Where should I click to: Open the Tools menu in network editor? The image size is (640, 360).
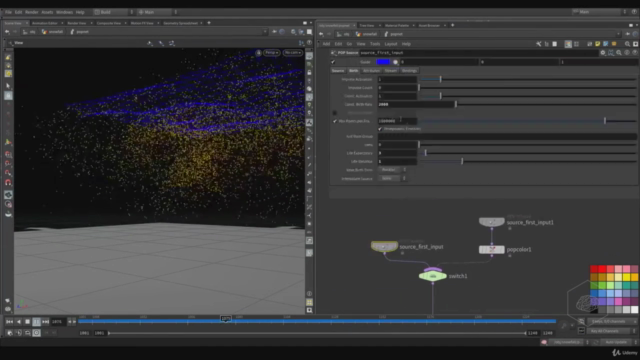coord(375,44)
